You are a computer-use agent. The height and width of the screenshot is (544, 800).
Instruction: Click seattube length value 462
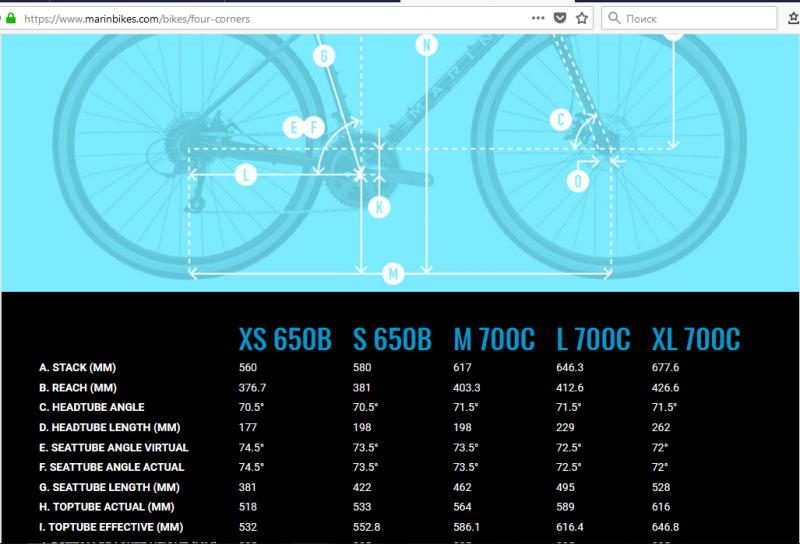click(462, 487)
